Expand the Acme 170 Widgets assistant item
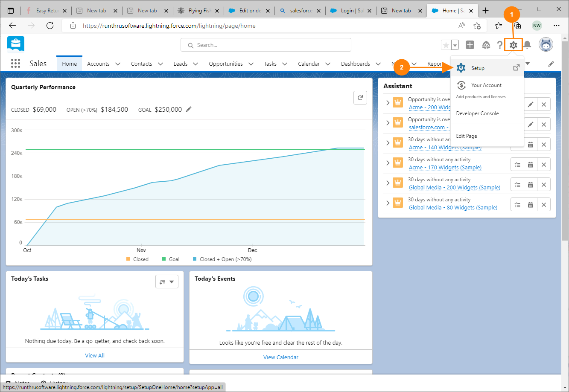 pyautogui.click(x=388, y=163)
